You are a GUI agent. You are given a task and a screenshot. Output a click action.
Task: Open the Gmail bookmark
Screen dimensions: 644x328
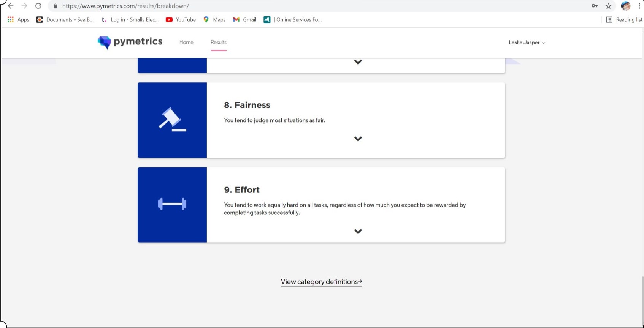click(x=245, y=20)
